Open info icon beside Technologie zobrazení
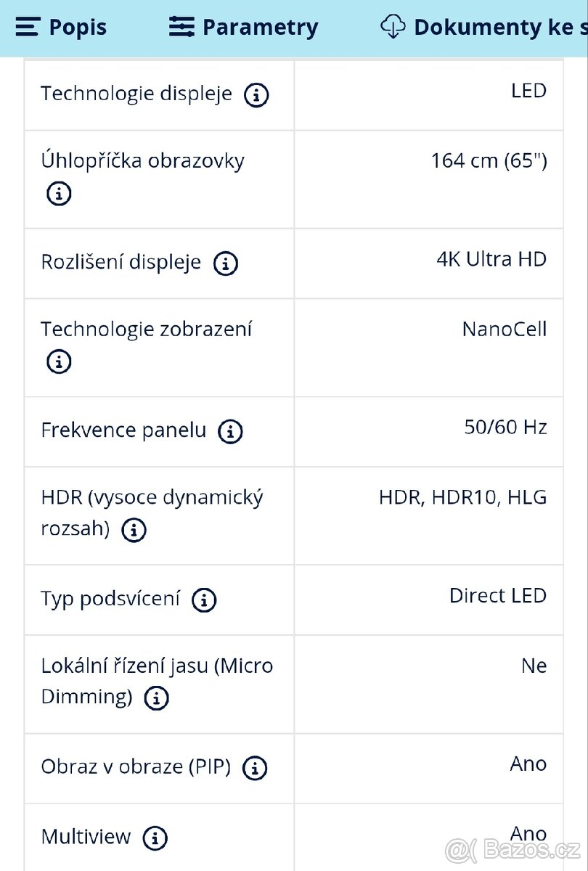The width and height of the screenshot is (588, 871). click(59, 361)
